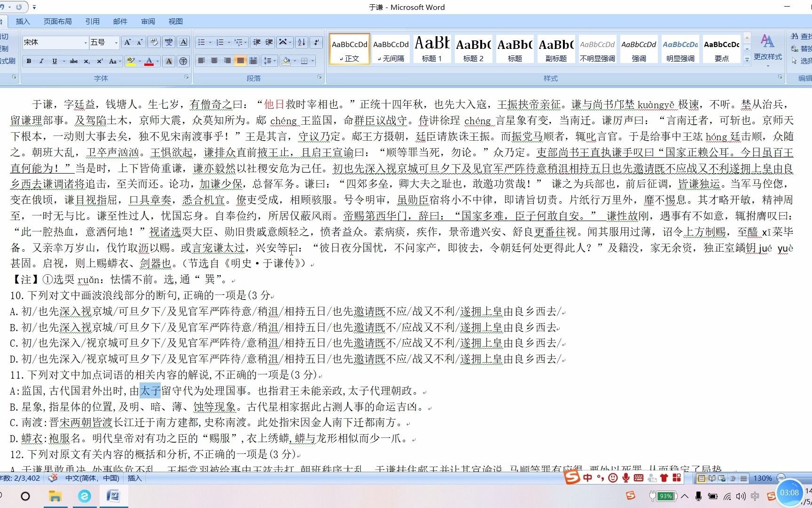Apply Character Shading icon
The height and width of the screenshot is (508, 812).
(169, 61)
